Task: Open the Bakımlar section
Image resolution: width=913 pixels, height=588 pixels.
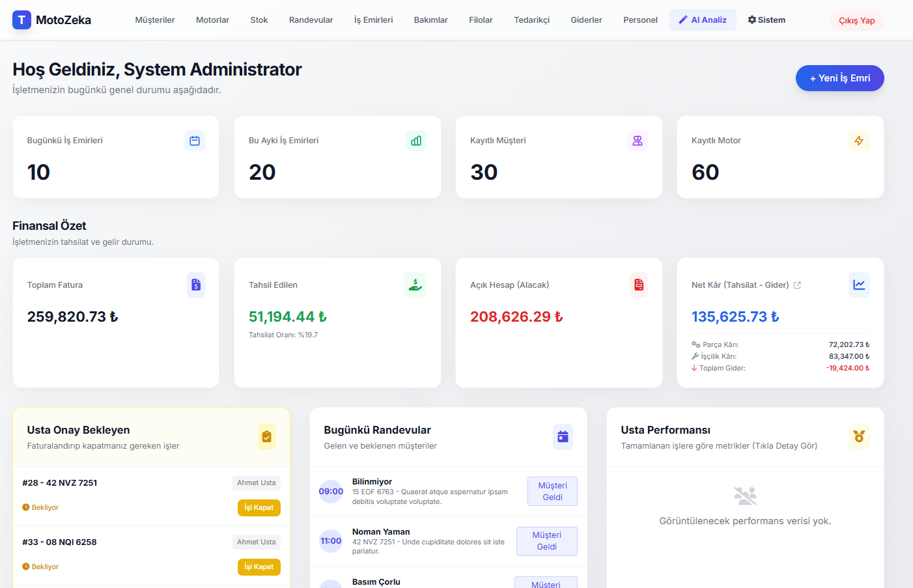Action: click(430, 20)
